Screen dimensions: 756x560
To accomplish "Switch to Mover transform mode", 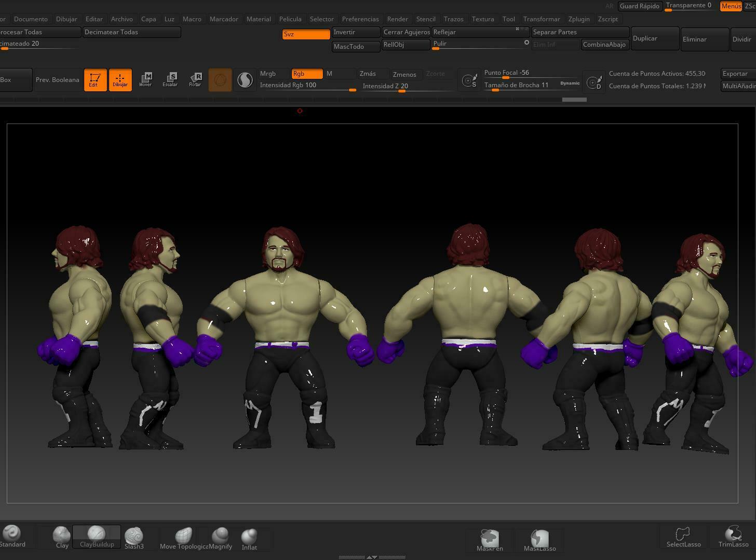I will [145, 79].
